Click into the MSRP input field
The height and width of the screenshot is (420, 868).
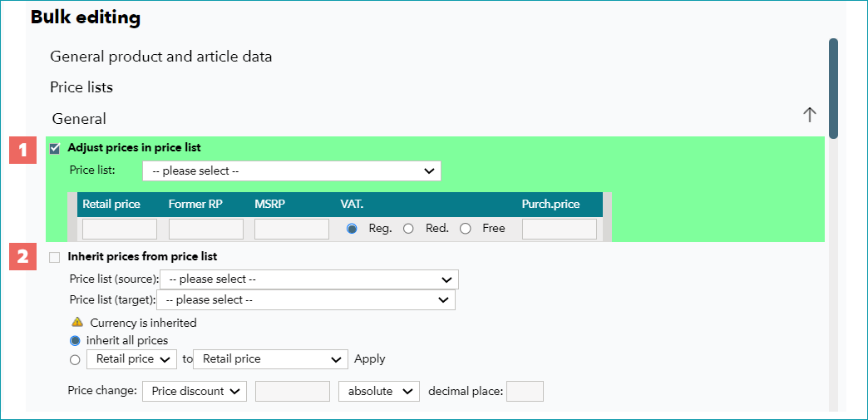(x=292, y=229)
